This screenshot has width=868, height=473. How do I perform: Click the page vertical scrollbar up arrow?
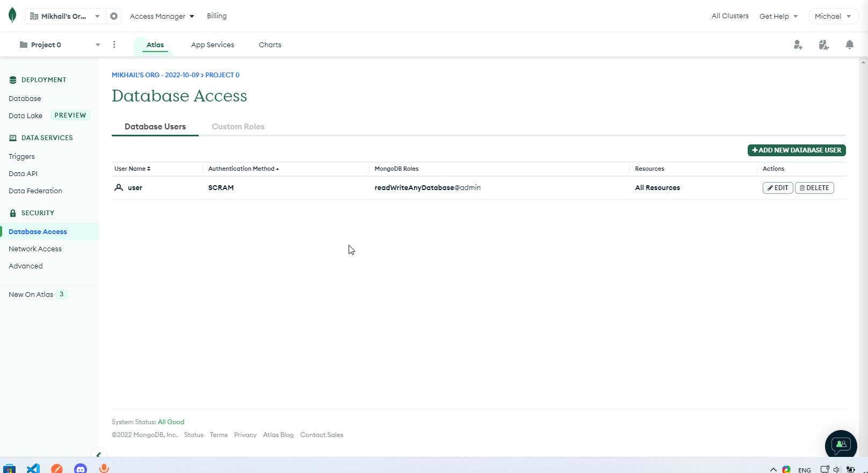863,61
